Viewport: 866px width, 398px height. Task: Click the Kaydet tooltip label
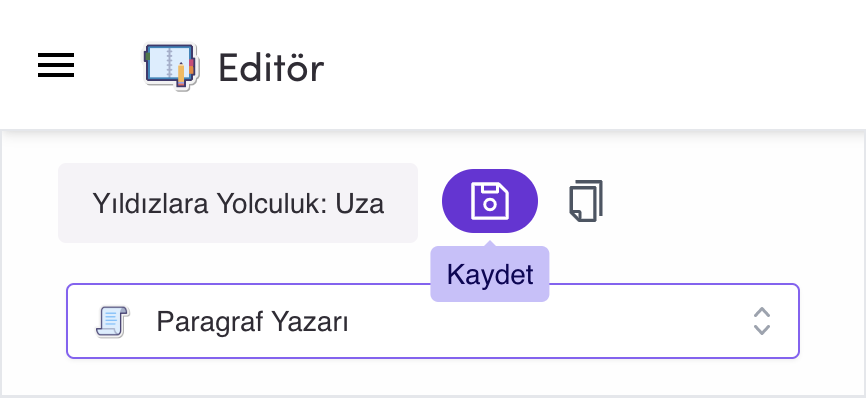coord(490,274)
